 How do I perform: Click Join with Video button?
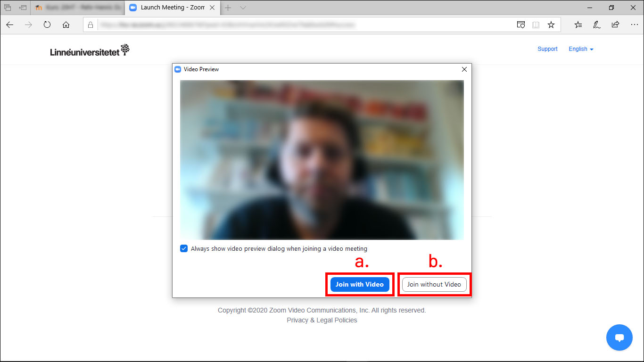[x=360, y=284]
